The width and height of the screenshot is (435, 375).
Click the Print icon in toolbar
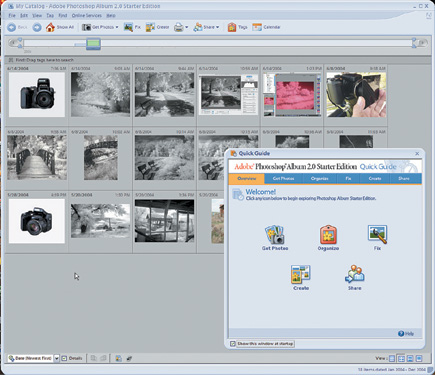pyautogui.click(x=179, y=27)
